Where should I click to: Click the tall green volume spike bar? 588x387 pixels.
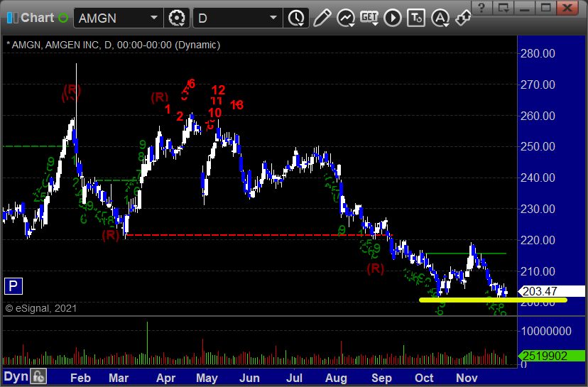click(x=147, y=343)
